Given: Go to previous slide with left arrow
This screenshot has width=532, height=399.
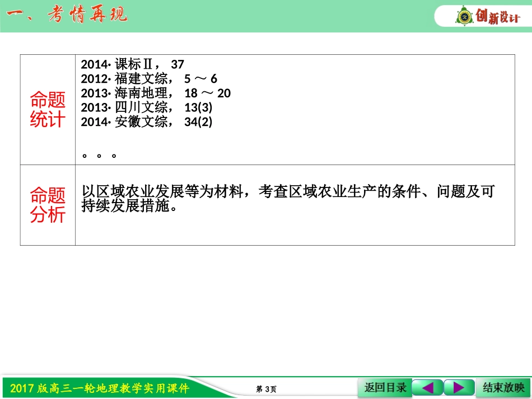Looking at the screenshot, I should [427, 387].
